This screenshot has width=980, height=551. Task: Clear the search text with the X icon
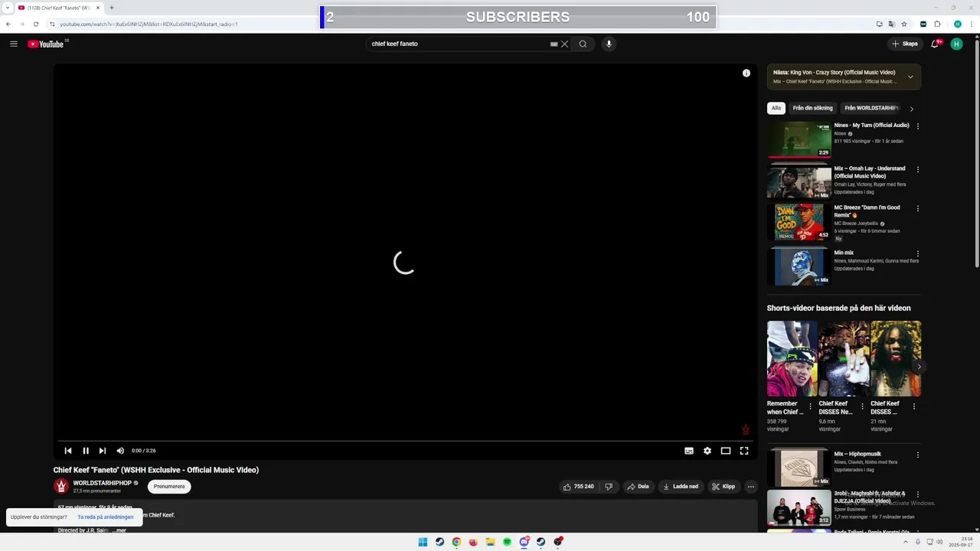click(x=565, y=44)
